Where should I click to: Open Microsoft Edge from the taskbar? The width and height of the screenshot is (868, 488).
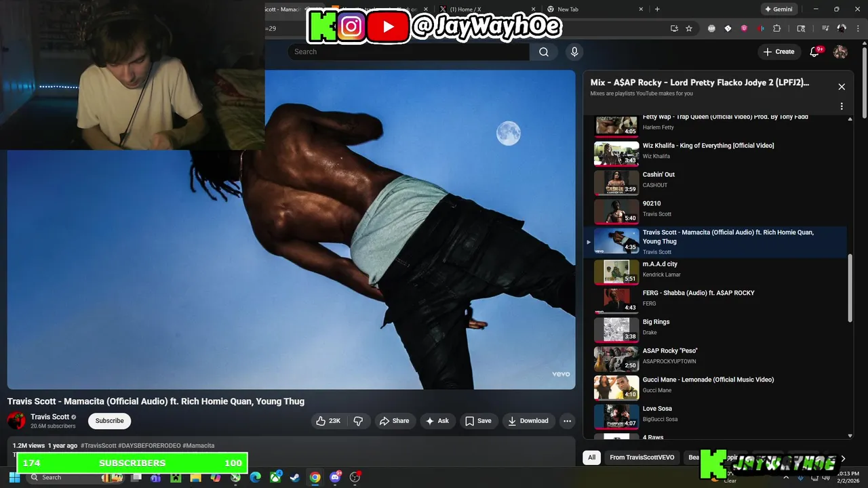pyautogui.click(x=255, y=477)
